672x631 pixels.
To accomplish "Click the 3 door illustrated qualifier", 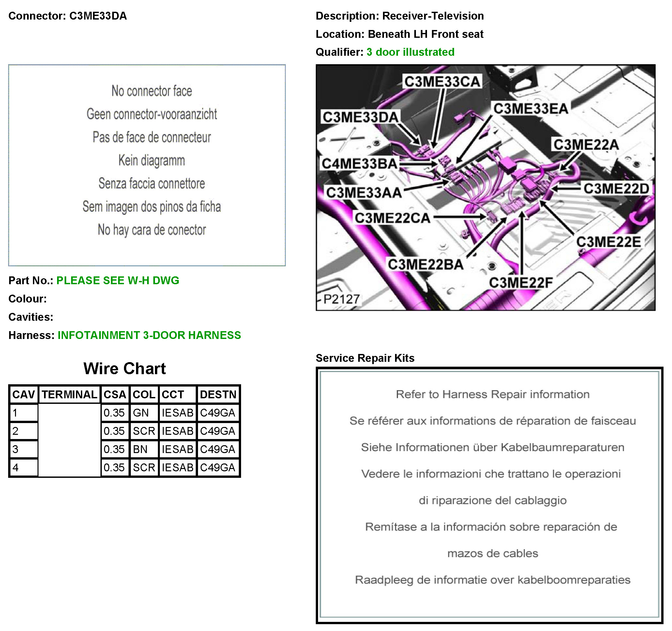I will (410, 52).
